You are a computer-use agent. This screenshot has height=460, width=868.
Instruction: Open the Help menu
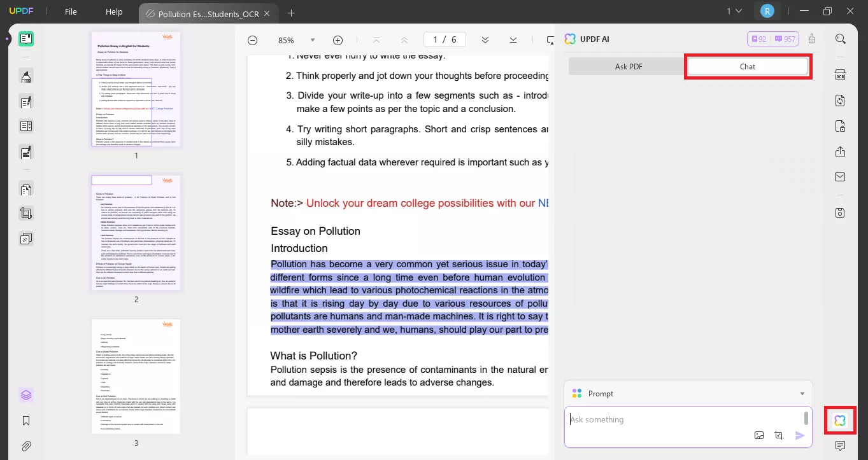pos(114,11)
